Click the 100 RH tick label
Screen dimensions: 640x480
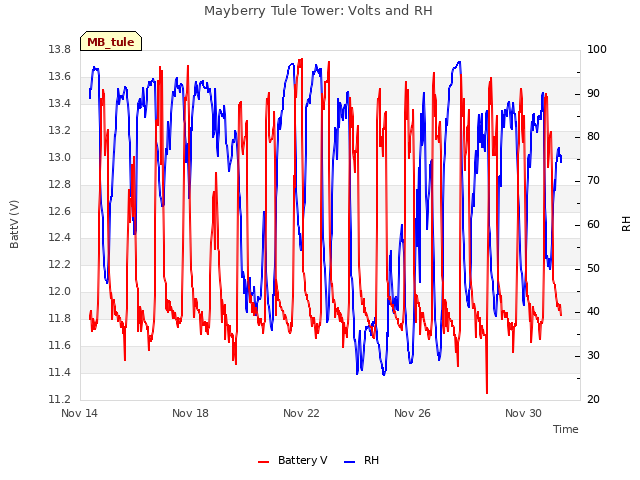click(x=597, y=50)
